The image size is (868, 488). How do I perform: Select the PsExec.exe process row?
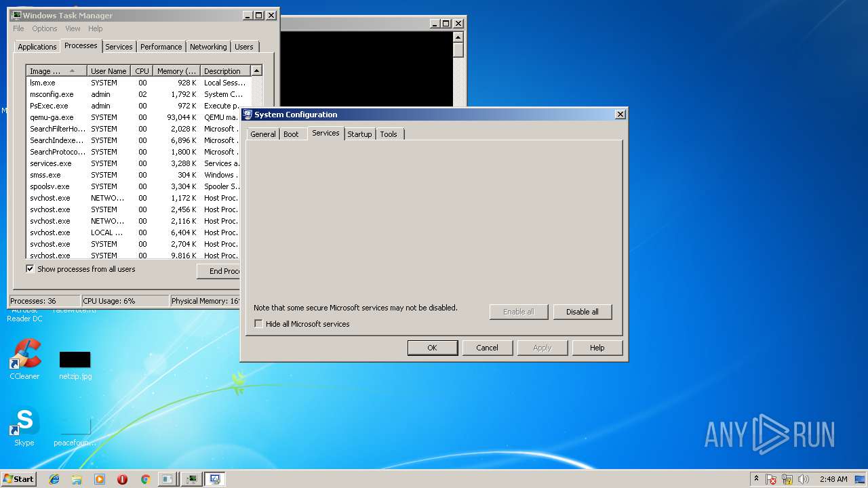click(138, 106)
